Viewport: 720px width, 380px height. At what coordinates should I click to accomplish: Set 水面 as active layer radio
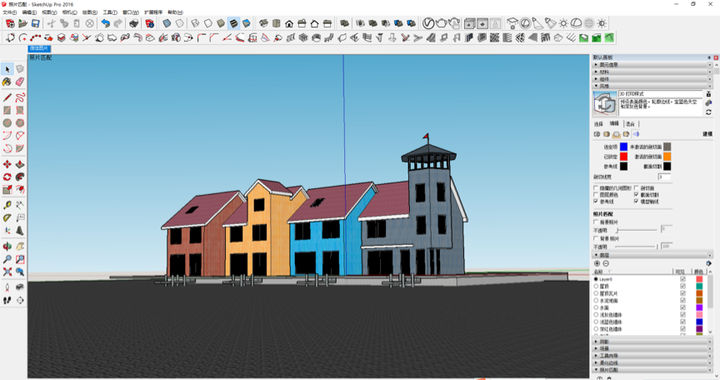pos(596,307)
